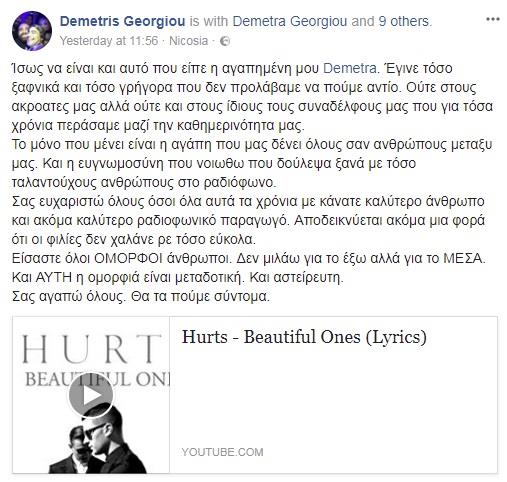Play the Hurts Beautiful Ones video

(x=91, y=395)
